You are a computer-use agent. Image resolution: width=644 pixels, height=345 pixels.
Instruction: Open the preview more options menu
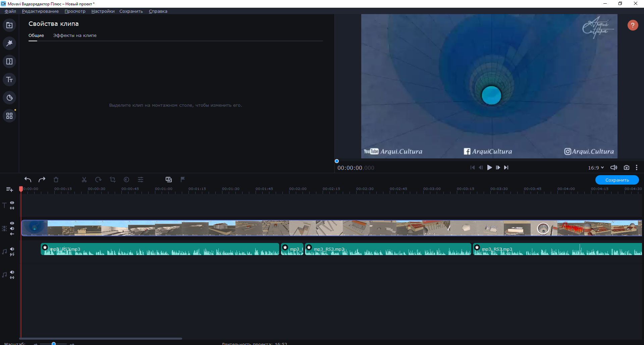coord(637,167)
